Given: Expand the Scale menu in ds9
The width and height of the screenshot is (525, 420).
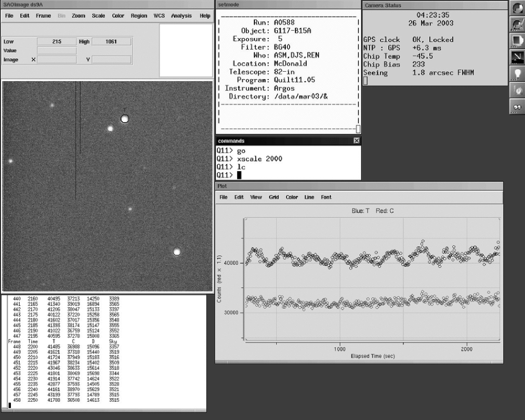Looking at the screenshot, I should click(98, 16).
